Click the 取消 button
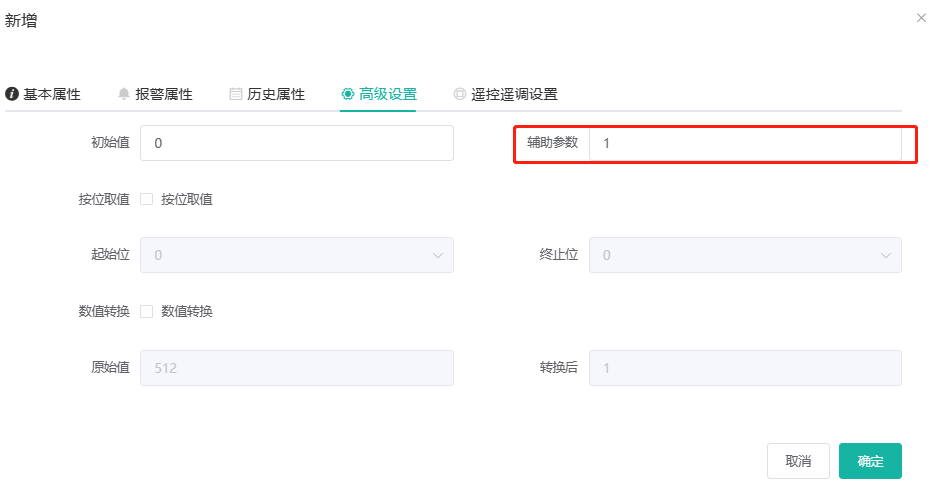 [798, 461]
